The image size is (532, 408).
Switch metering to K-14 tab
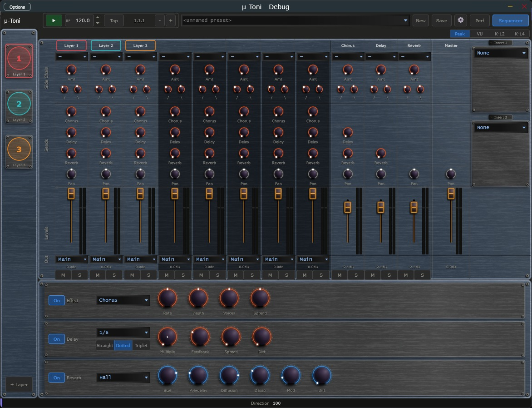(519, 34)
